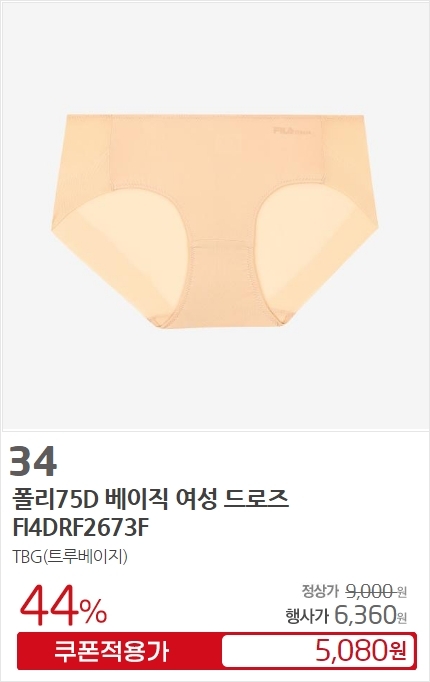Click the product code FI4DRF2673F
The height and width of the screenshot is (682, 430).
tap(81, 528)
